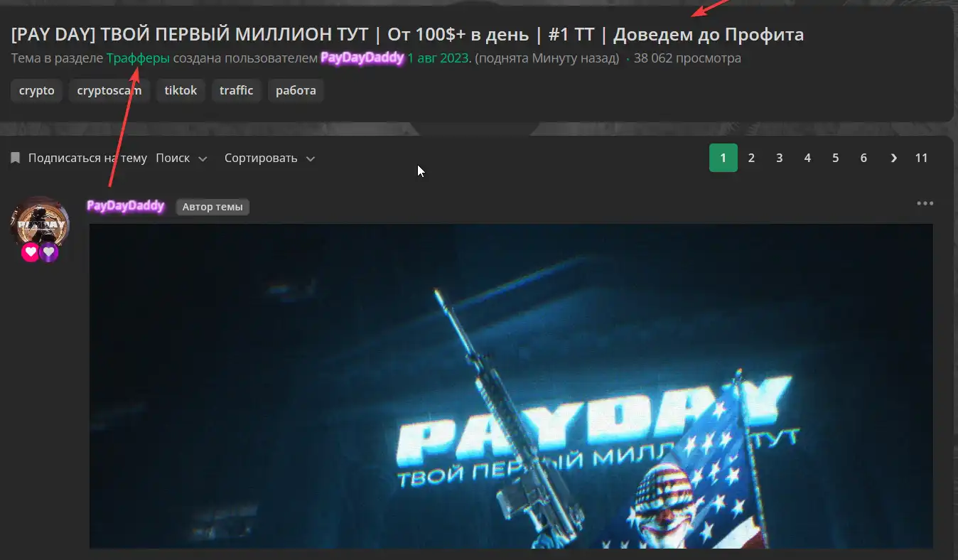The height and width of the screenshot is (560, 958).
Task: Click the 1 авг 2023 date link
Action: pyautogui.click(x=438, y=58)
